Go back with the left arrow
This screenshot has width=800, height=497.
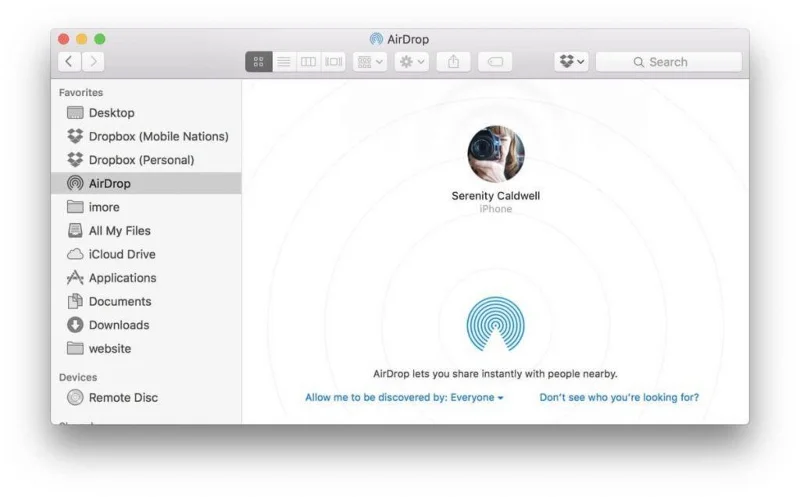point(69,62)
